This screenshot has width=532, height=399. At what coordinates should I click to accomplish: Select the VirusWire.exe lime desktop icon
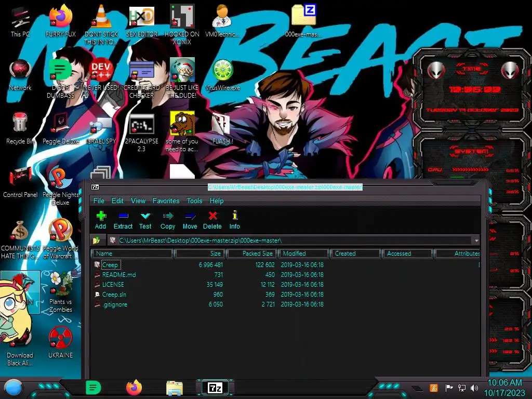[x=222, y=75]
